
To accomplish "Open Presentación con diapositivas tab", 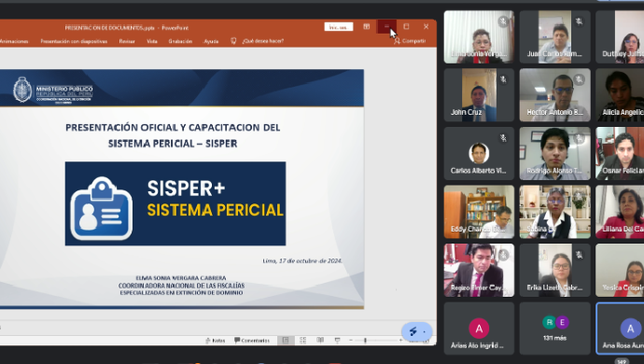I will point(74,41).
